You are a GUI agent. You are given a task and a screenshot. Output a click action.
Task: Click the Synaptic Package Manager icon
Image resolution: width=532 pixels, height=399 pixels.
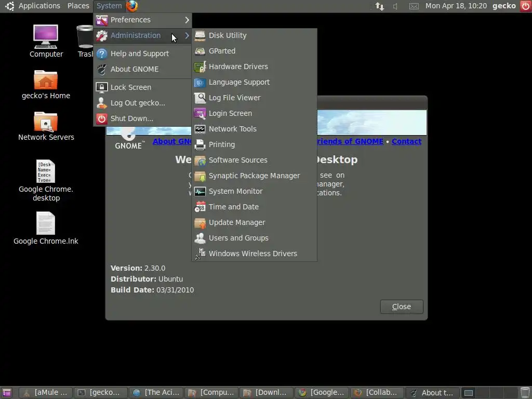[x=200, y=176]
